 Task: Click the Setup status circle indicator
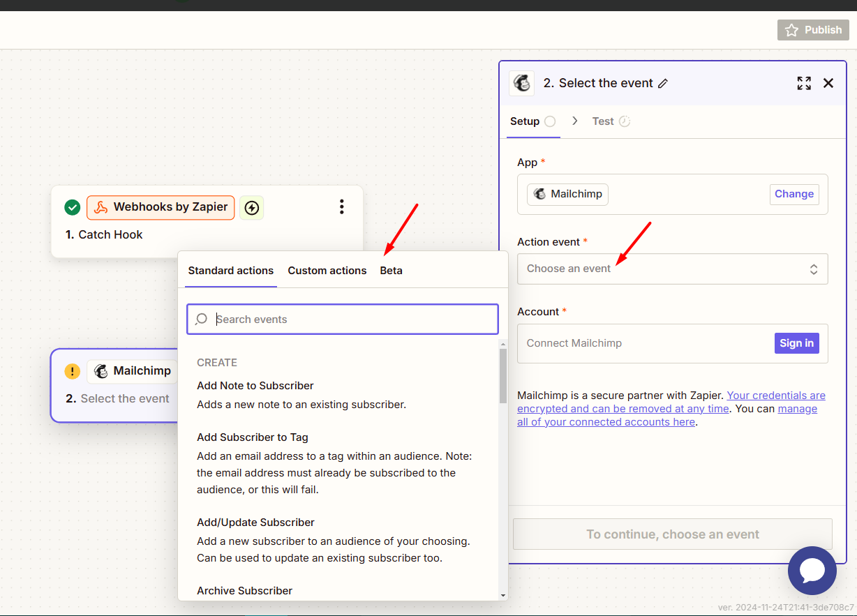coord(550,121)
